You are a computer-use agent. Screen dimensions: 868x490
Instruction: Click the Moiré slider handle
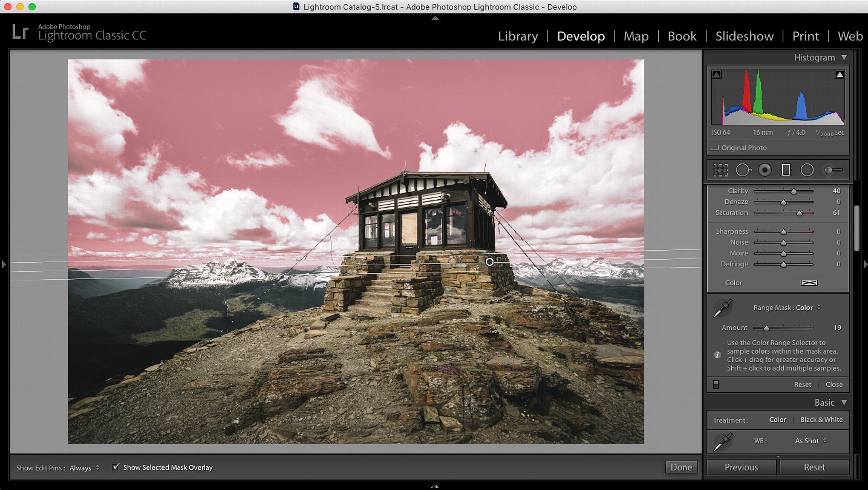coord(783,253)
